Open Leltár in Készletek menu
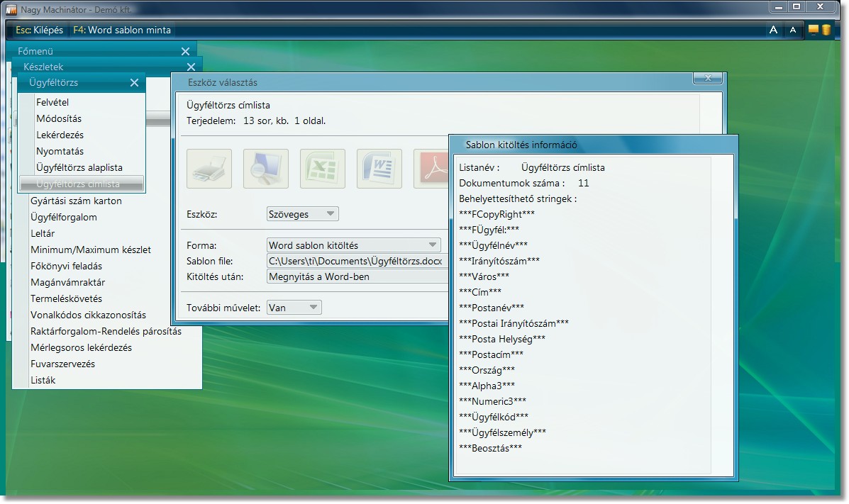 [x=43, y=233]
